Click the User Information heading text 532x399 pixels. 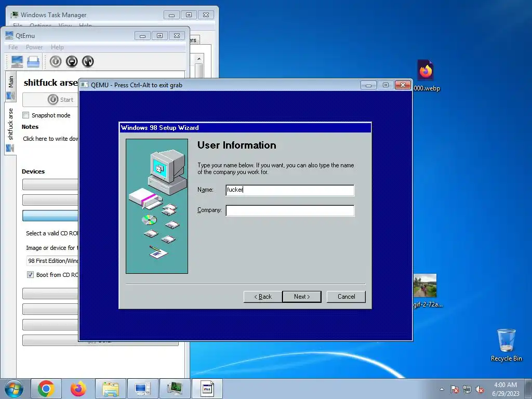pyautogui.click(x=237, y=145)
